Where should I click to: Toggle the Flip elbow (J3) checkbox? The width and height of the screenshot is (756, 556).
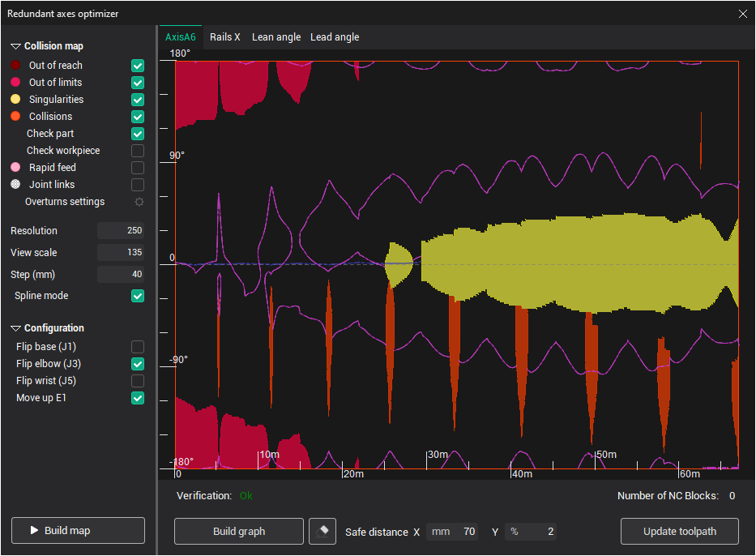coord(138,364)
